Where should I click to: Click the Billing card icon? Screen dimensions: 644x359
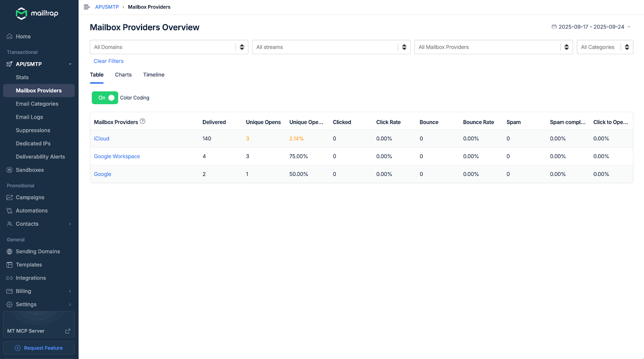10,291
